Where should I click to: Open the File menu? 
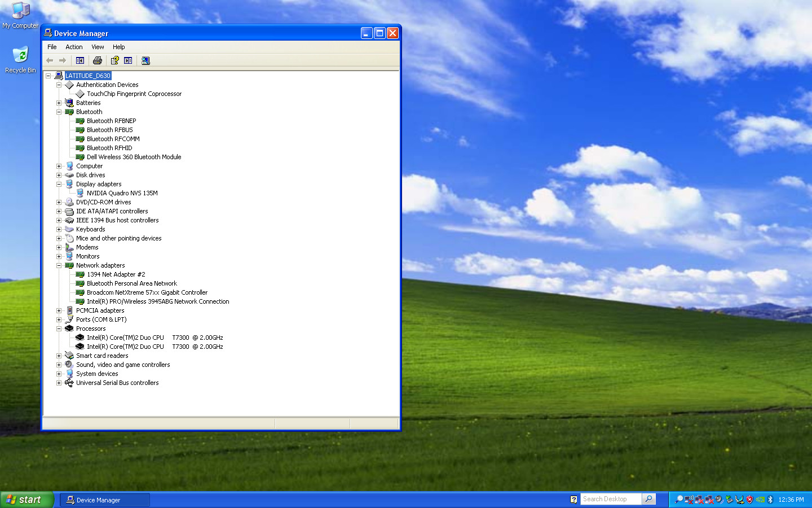[x=52, y=47]
